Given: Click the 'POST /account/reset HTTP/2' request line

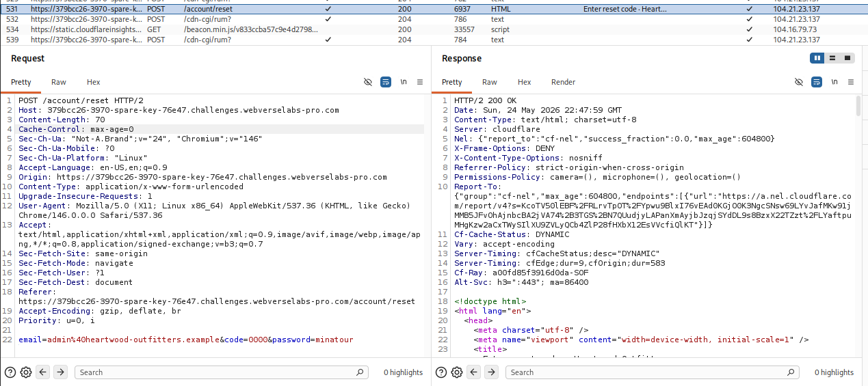Looking at the screenshot, I should click(x=81, y=100).
